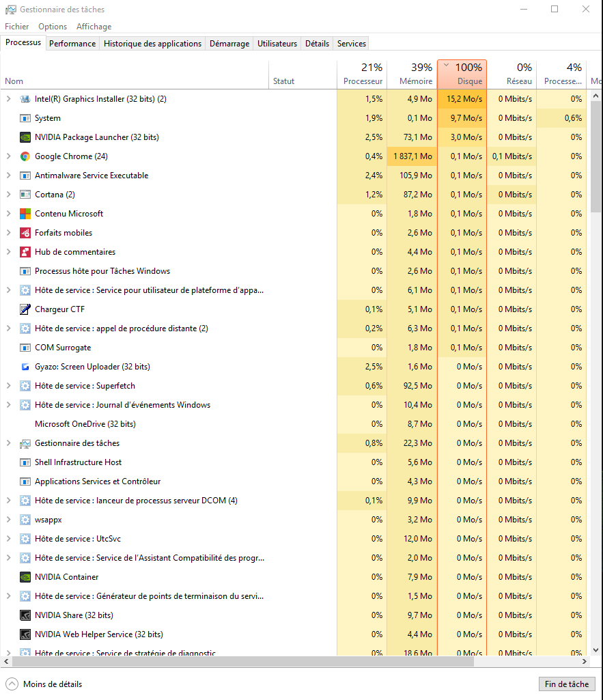This screenshot has width=603, height=700.
Task: Sort by the Nom column header
Action: 134,74
